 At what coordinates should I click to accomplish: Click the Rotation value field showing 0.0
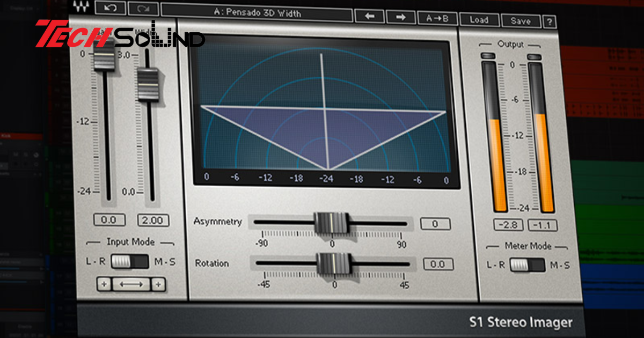point(438,264)
